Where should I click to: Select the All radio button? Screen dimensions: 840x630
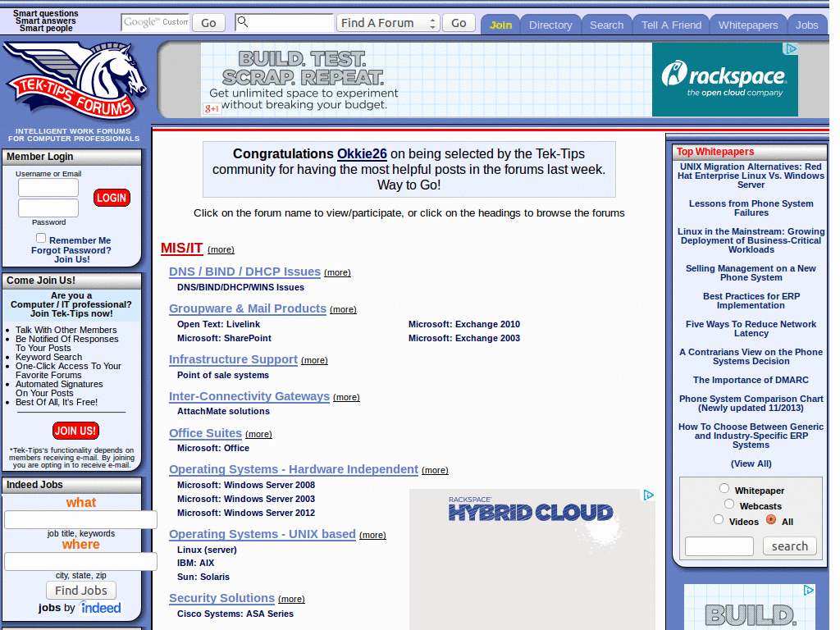(771, 519)
